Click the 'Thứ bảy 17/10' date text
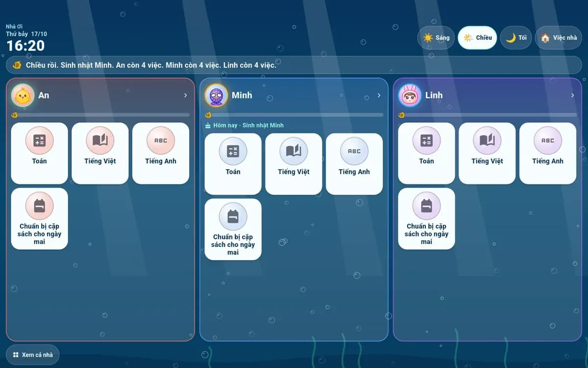 tap(26, 34)
